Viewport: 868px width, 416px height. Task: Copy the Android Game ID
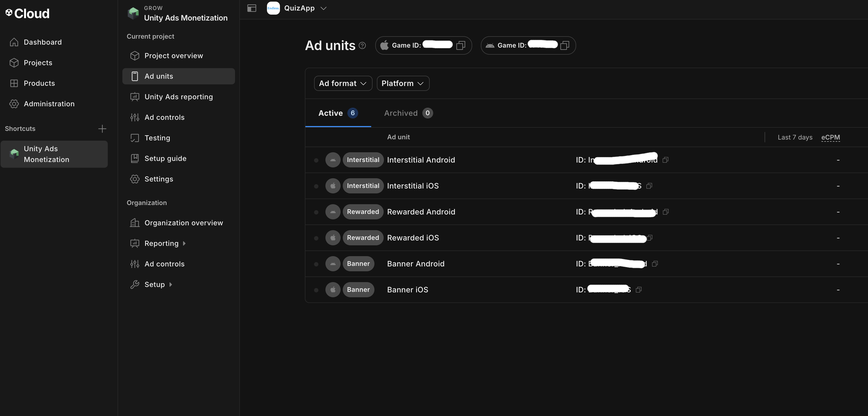point(565,45)
